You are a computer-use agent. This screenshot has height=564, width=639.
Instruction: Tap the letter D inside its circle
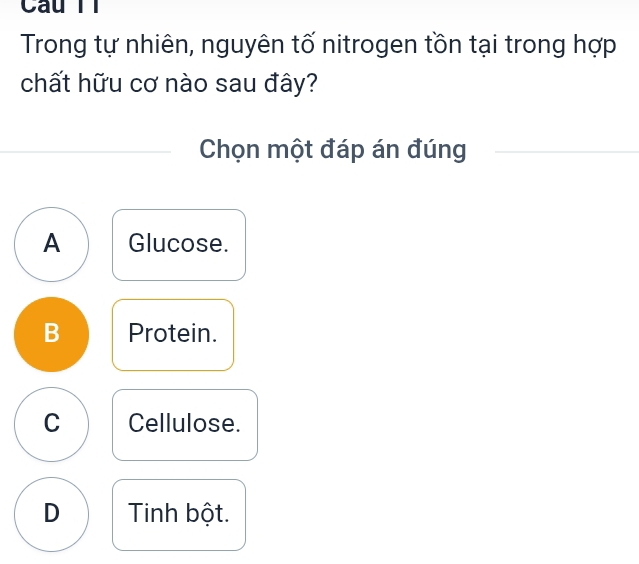click(x=52, y=514)
